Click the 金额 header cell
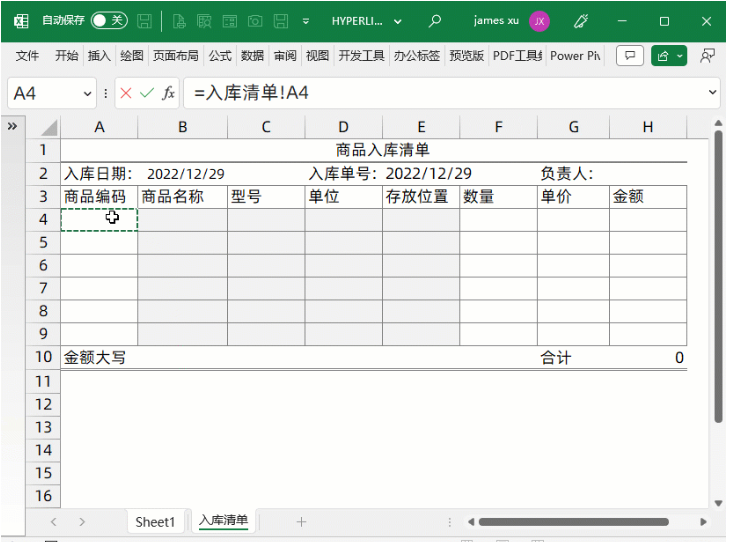This screenshot has width=729, height=542. click(648, 197)
